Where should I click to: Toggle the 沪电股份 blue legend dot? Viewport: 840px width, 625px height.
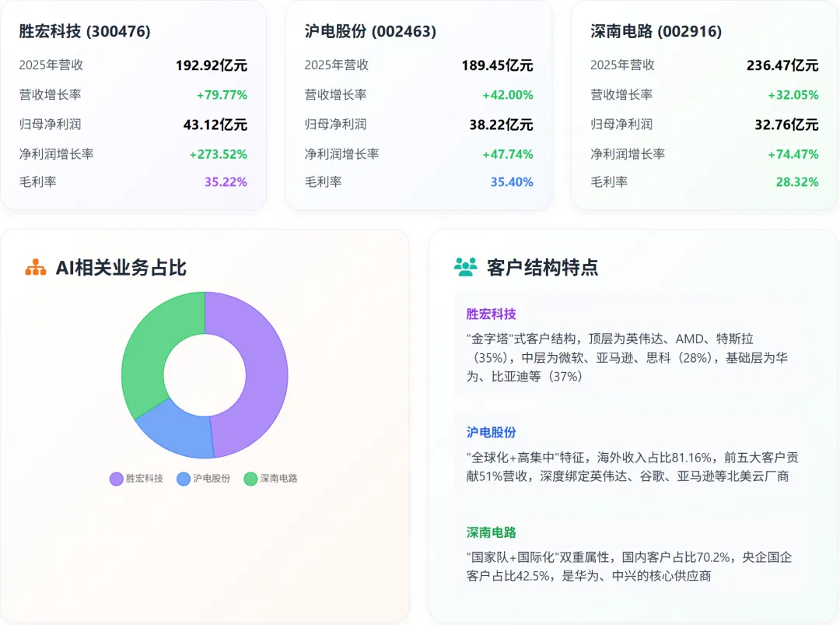pyautogui.click(x=184, y=479)
